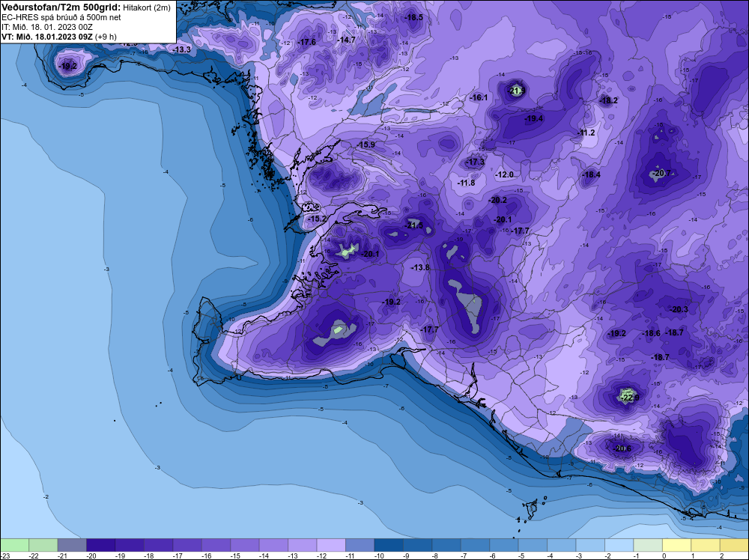Select the -18.4 temperature value

tap(592, 174)
